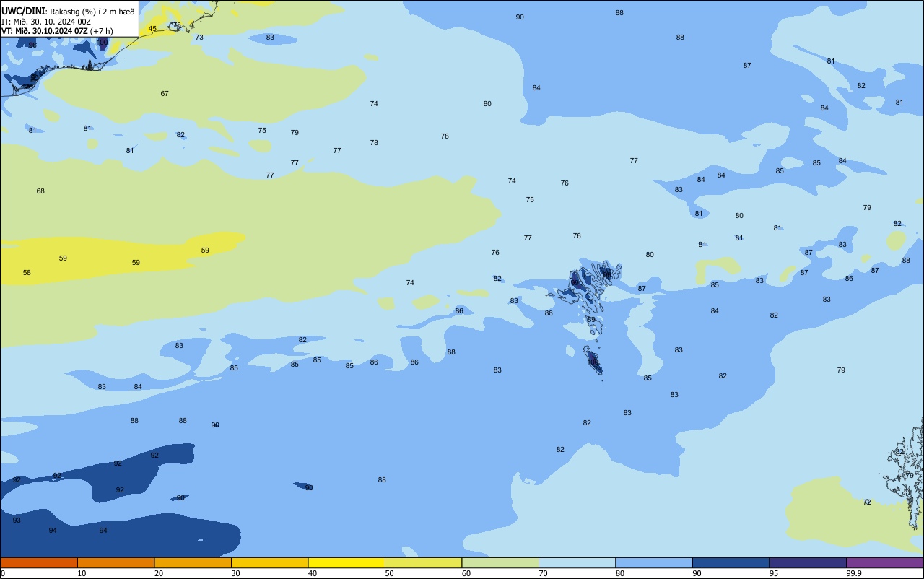Image resolution: width=924 pixels, height=579 pixels.
Task: Click the humidity value 93 on the map
Action: tap(17, 521)
